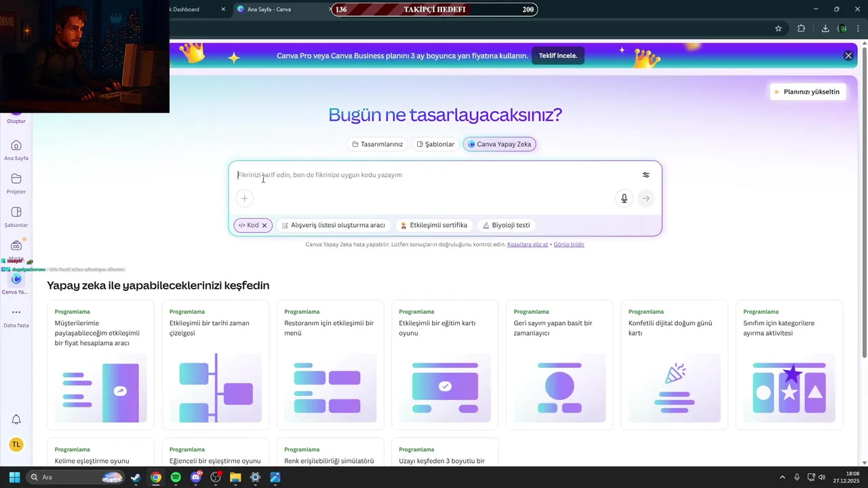The image size is (868, 488).
Task: Open Projeler folder icon in sidebar
Action: coord(16,179)
